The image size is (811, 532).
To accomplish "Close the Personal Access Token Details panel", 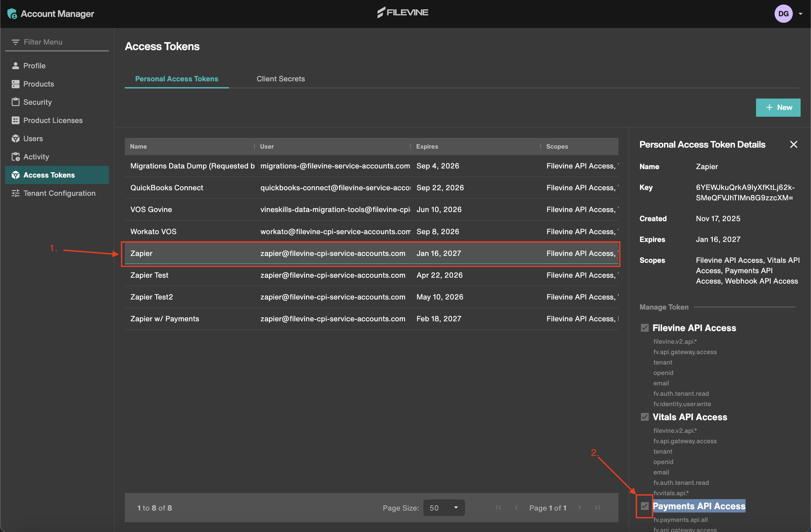I will pos(794,144).
